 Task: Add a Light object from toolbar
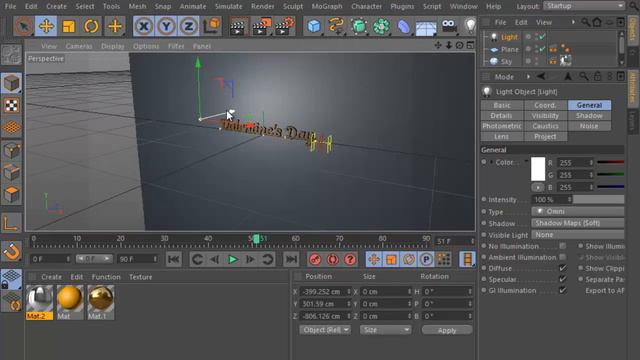470,26
